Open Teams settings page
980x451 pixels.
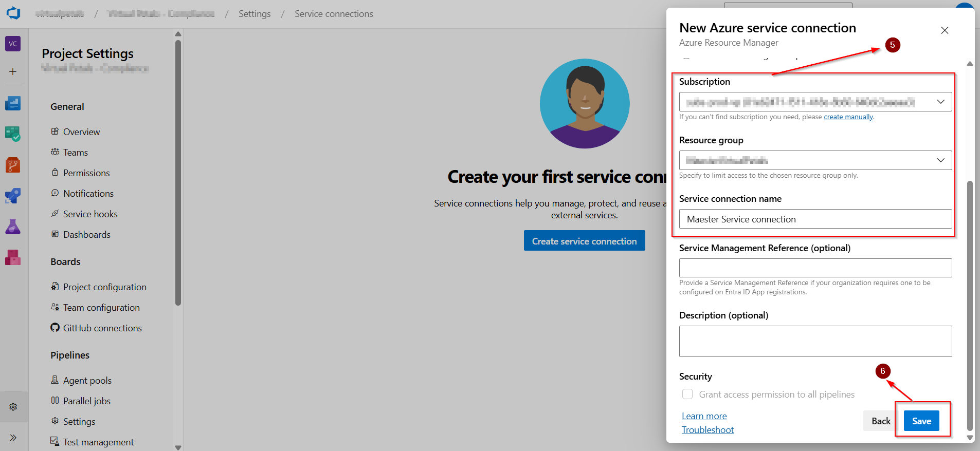(76, 153)
